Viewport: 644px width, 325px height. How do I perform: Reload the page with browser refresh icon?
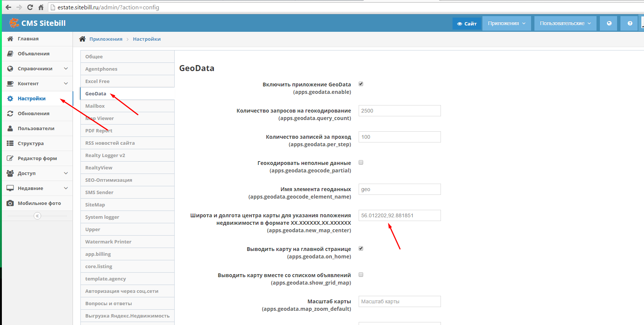point(30,7)
